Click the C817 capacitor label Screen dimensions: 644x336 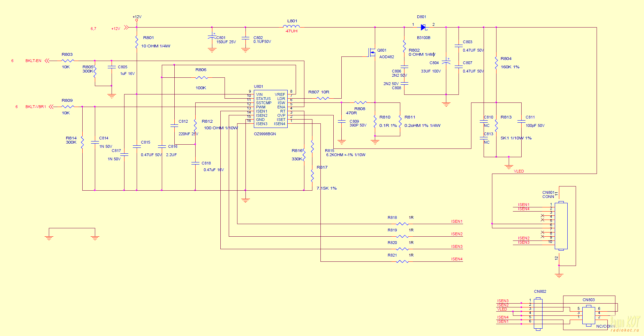click(116, 151)
